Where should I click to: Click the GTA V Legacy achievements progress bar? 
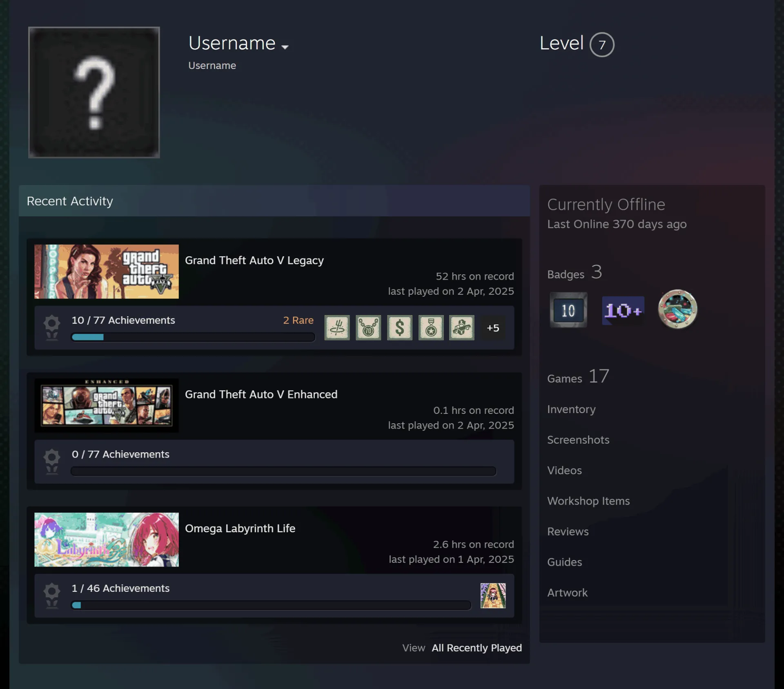click(x=193, y=337)
